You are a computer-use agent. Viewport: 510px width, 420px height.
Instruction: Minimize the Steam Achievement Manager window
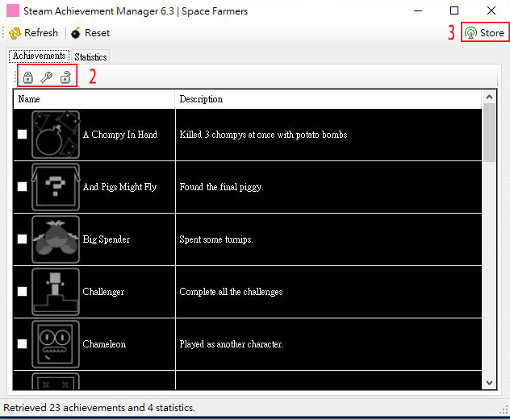(x=418, y=10)
